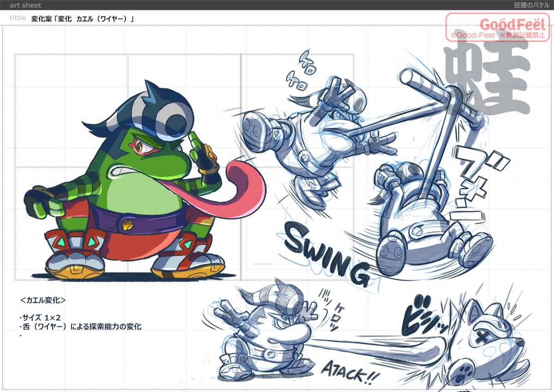Select the colored green frog illustration

point(125,185)
